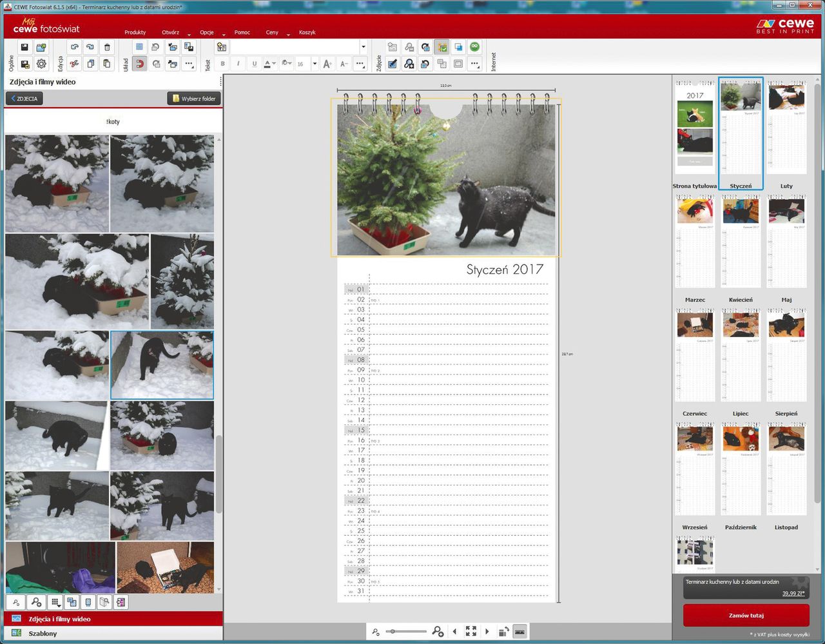Click the zoom-in magnifier below the canvas
Viewport: 825px width, 644px height.
pyautogui.click(x=438, y=632)
